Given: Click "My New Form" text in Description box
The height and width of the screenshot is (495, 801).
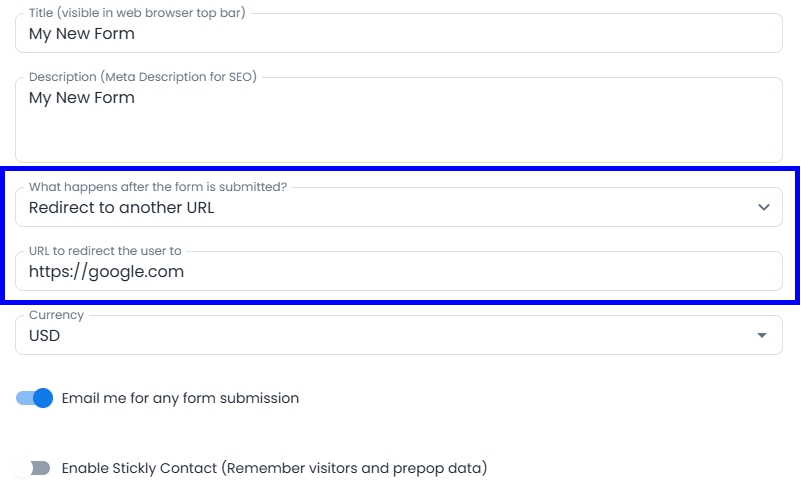Looking at the screenshot, I should pyautogui.click(x=81, y=98).
